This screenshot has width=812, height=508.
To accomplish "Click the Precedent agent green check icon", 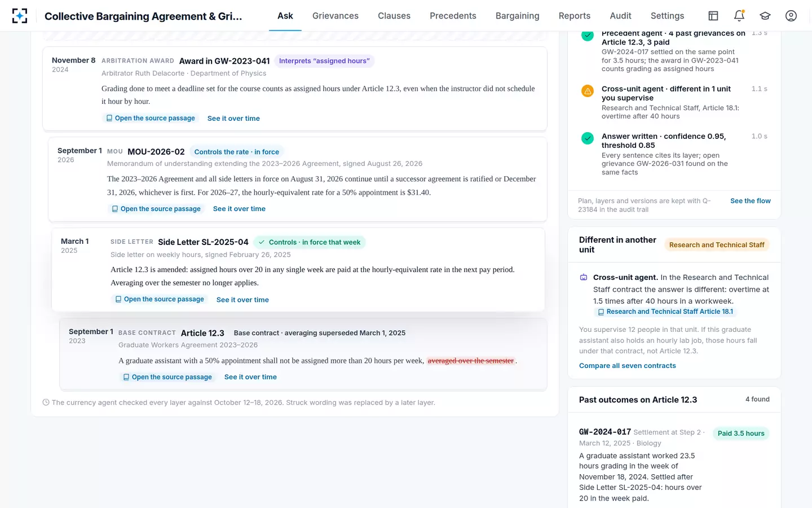I will 588,36.
